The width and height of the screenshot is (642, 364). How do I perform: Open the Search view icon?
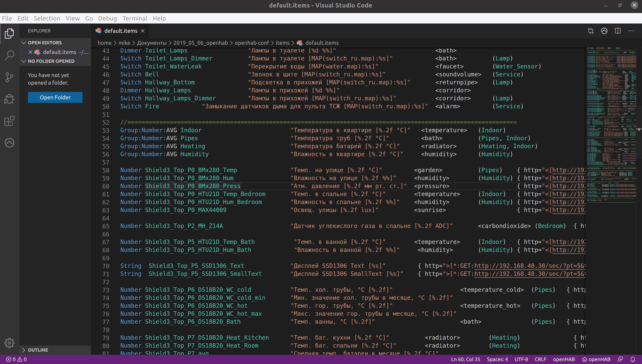pyautogui.click(x=10, y=55)
